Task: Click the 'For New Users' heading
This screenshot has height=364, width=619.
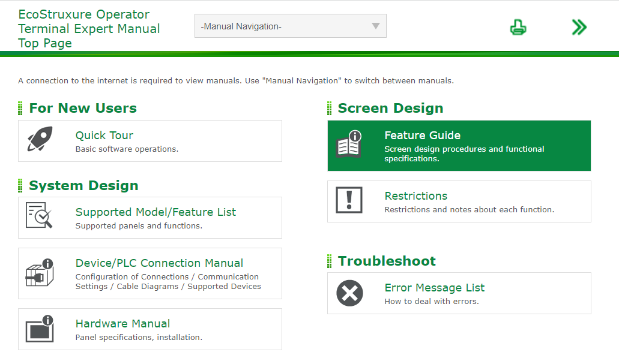Action: [x=83, y=108]
